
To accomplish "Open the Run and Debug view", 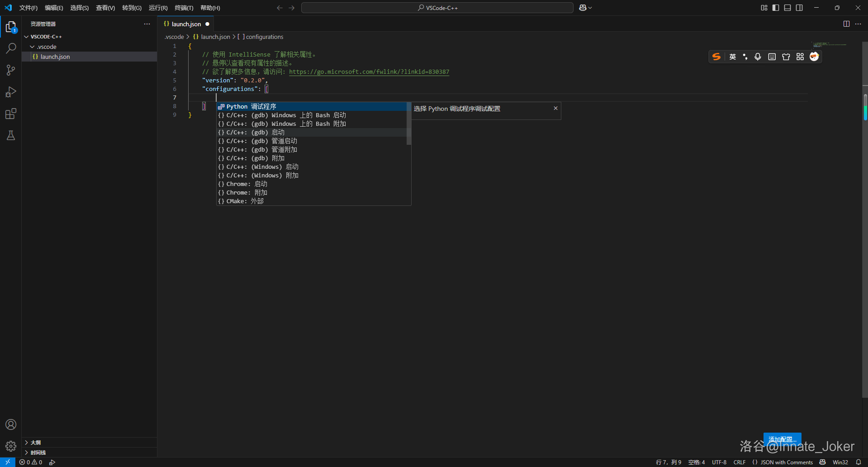I will (10, 92).
